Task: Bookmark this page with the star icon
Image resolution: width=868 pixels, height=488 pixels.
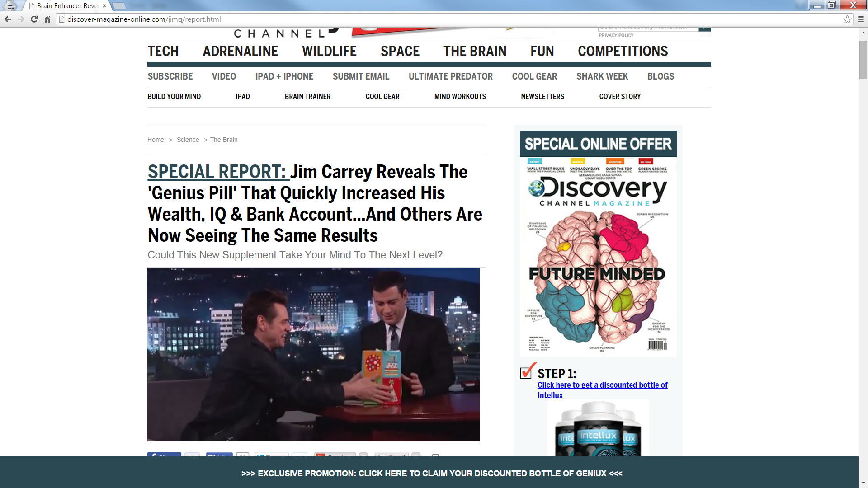Action: (847, 19)
